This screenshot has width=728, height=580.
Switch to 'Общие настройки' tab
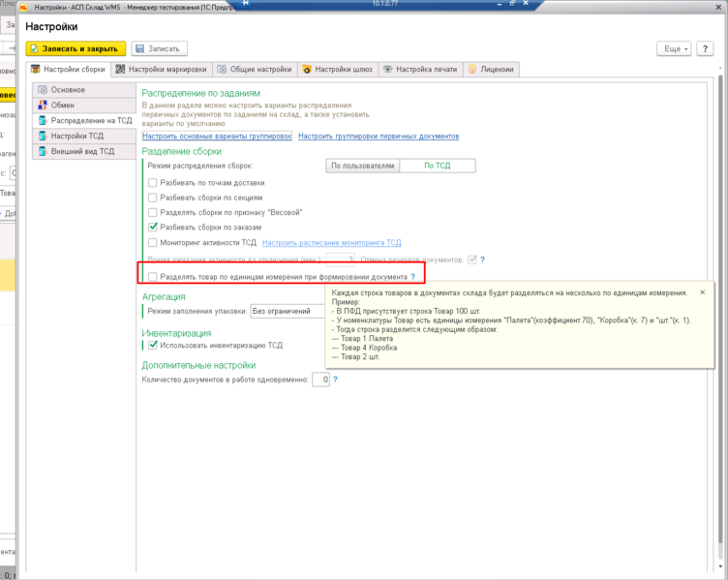(x=255, y=69)
